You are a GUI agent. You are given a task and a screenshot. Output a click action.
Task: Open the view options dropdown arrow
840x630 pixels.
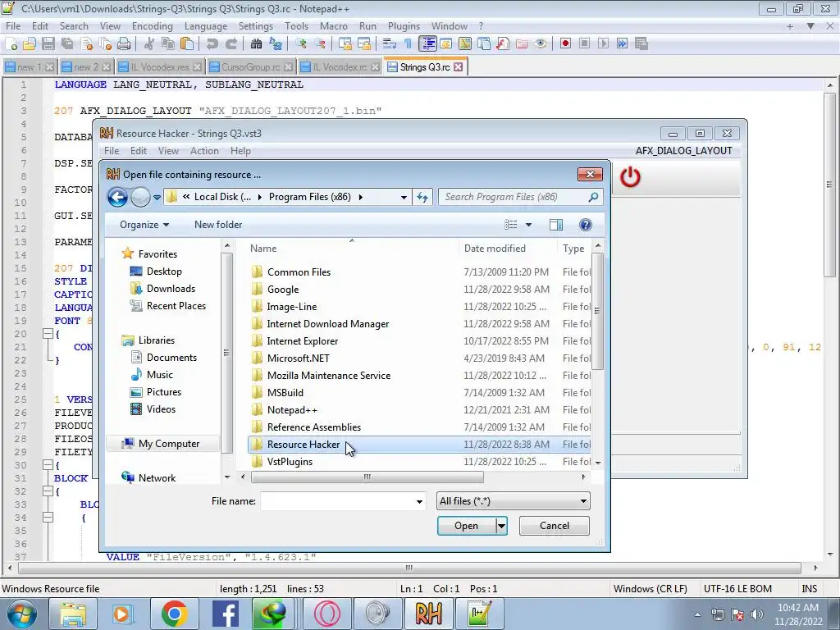point(528,225)
